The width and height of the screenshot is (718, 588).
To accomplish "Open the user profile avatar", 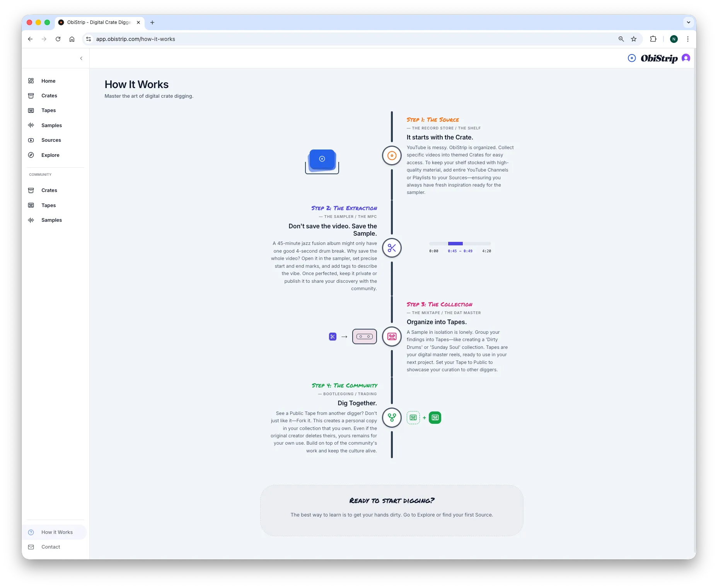I will (686, 58).
